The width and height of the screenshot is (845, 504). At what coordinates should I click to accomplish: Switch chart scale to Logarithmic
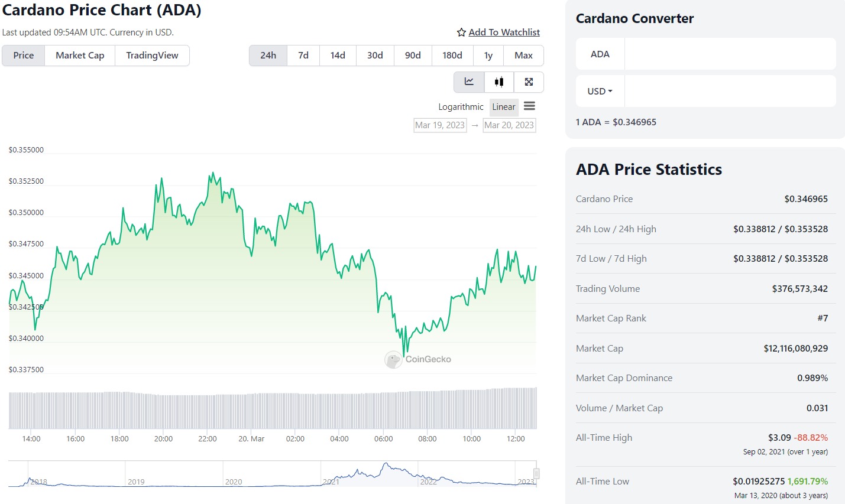point(461,107)
